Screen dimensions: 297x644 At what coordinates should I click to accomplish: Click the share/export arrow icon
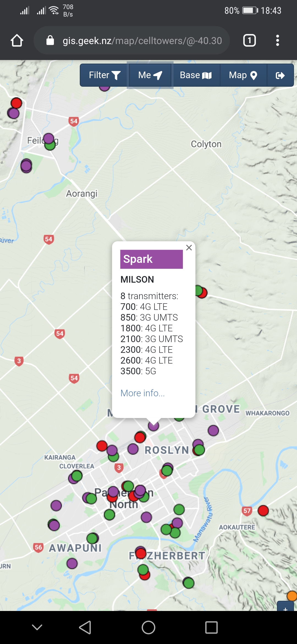(280, 75)
